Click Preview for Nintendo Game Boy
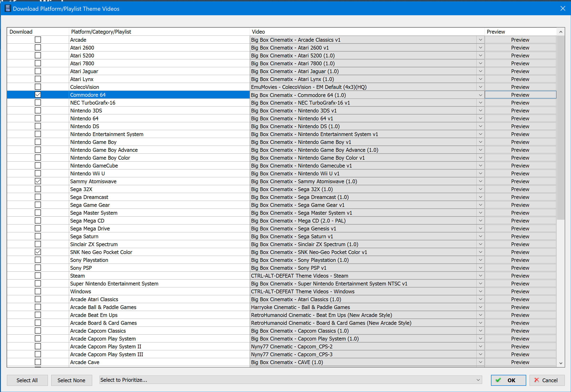The height and width of the screenshot is (392, 571). (520, 142)
